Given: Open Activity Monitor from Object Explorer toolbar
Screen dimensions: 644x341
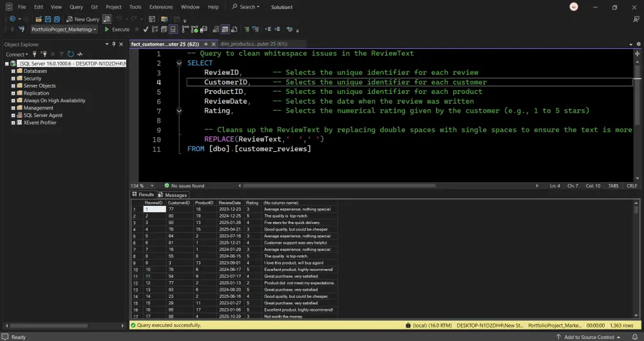Looking at the screenshot, I should (x=79, y=55).
